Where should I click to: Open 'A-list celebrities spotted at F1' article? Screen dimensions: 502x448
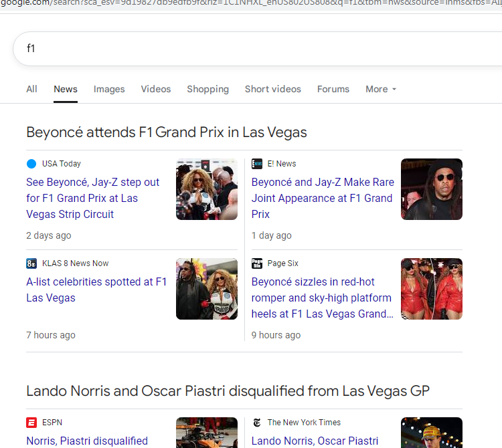tap(96, 290)
